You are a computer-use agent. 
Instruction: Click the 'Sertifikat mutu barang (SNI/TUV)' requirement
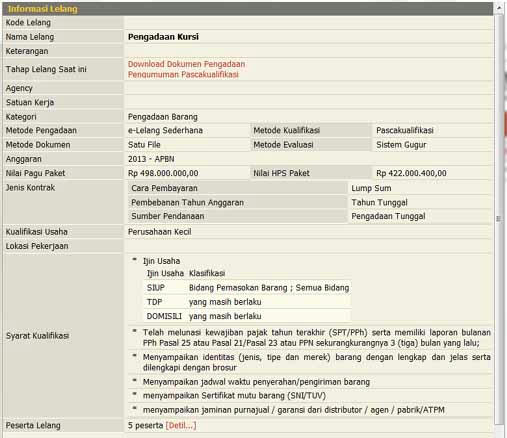click(x=234, y=396)
